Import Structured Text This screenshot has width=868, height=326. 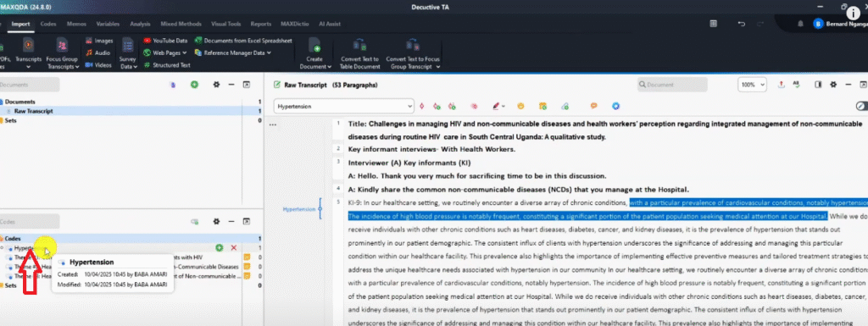167,64
